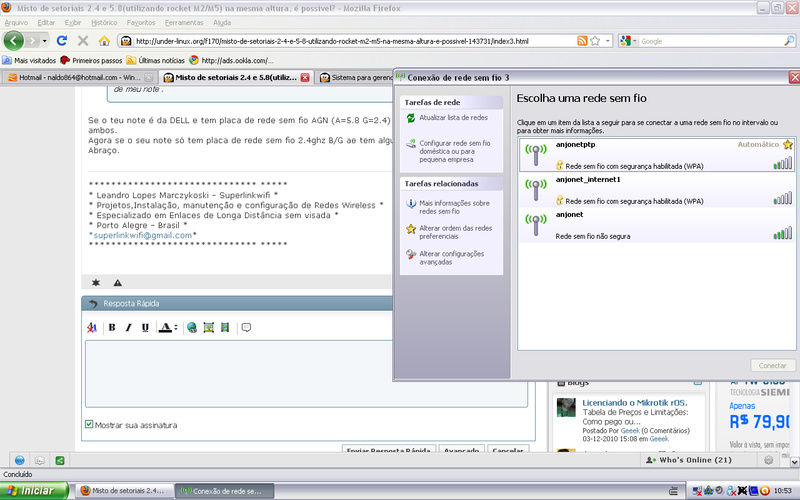Click the insert video icon
This screenshot has width=800, height=500.
click(225, 328)
